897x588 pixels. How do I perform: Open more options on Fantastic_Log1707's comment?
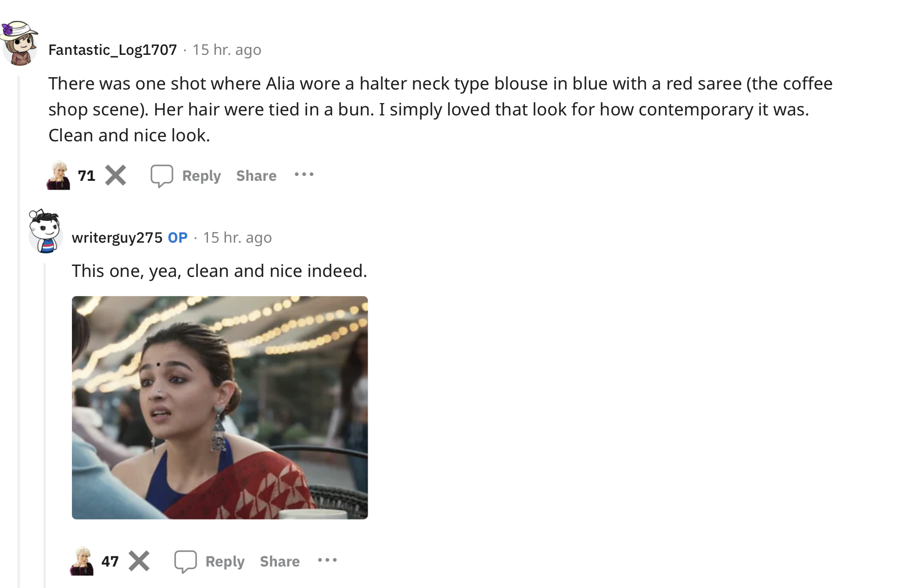click(x=304, y=175)
